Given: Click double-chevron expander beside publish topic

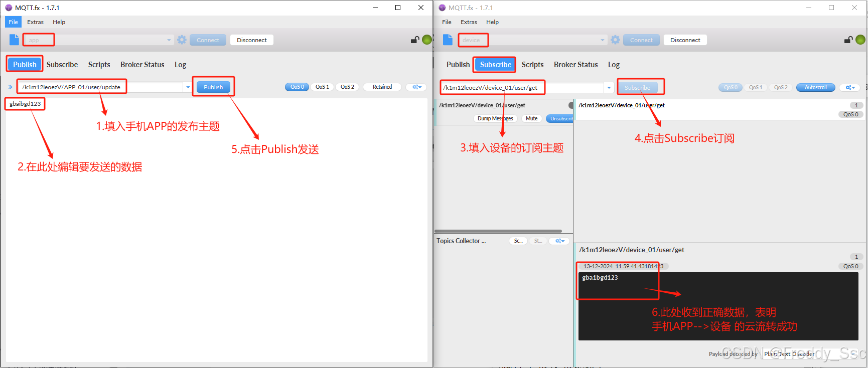Looking at the screenshot, I should coord(10,87).
